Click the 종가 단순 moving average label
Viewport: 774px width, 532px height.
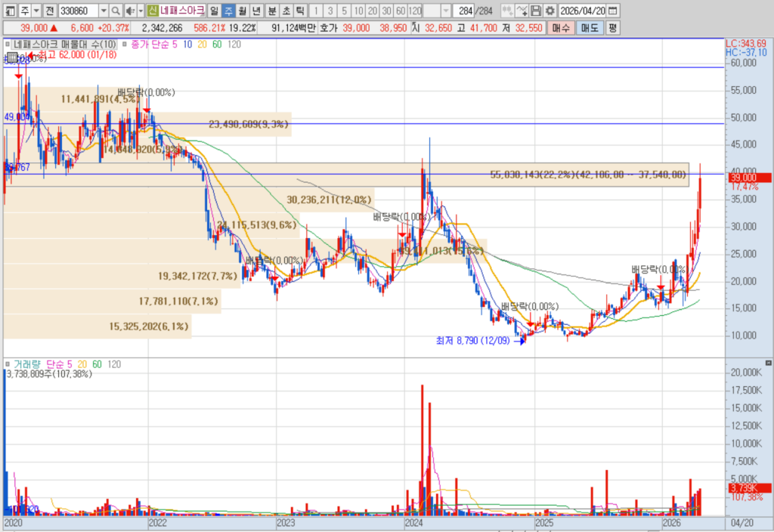(150, 45)
